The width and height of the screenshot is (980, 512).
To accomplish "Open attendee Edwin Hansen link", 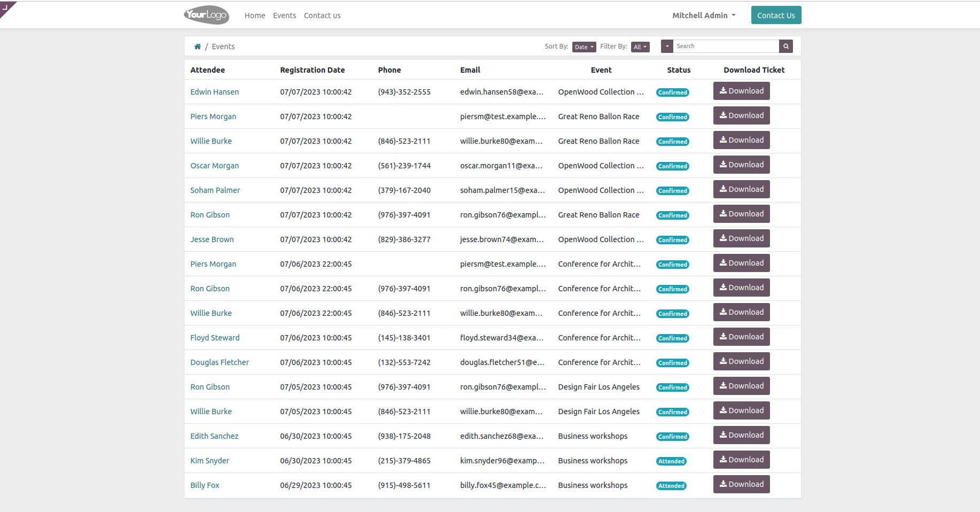I will [214, 92].
